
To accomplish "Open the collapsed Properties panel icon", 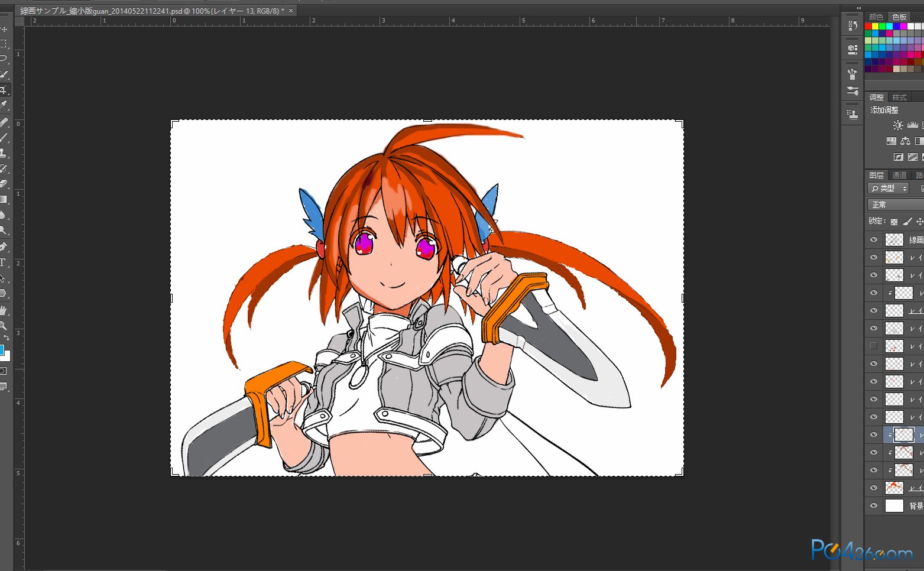I will (x=852, y=49).
